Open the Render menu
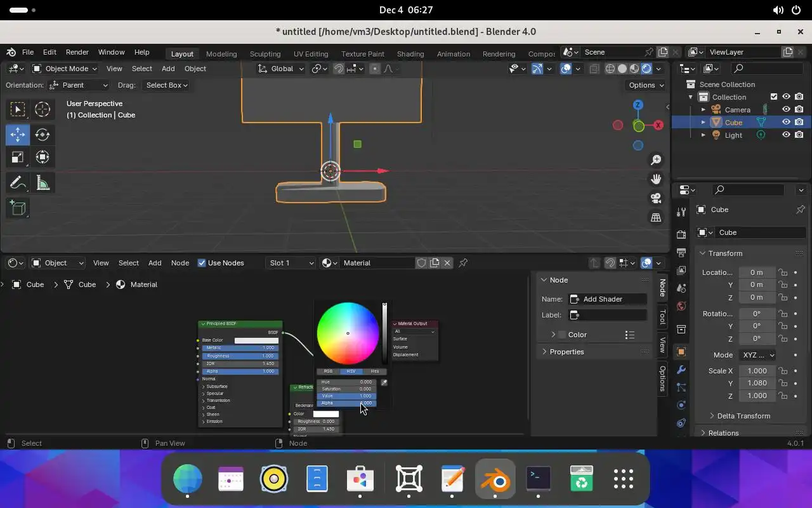Viewport: 812px width, 508px height. click(77, 52)
